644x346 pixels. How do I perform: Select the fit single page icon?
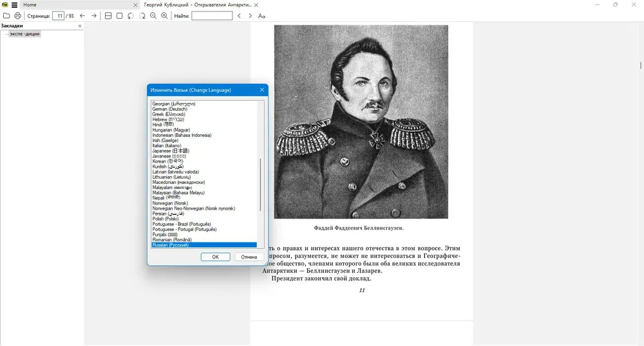coord(120,15)
